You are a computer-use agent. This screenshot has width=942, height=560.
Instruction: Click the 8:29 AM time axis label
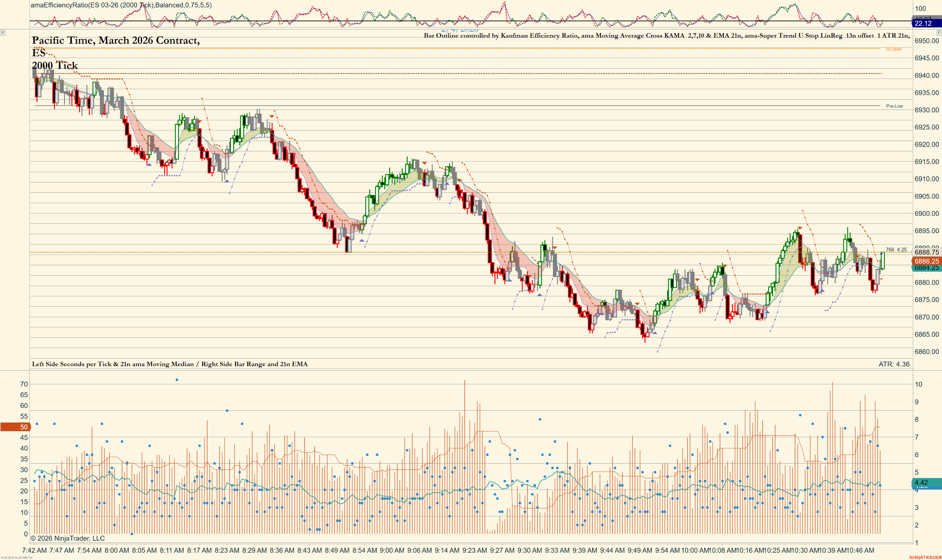(254, 550)
